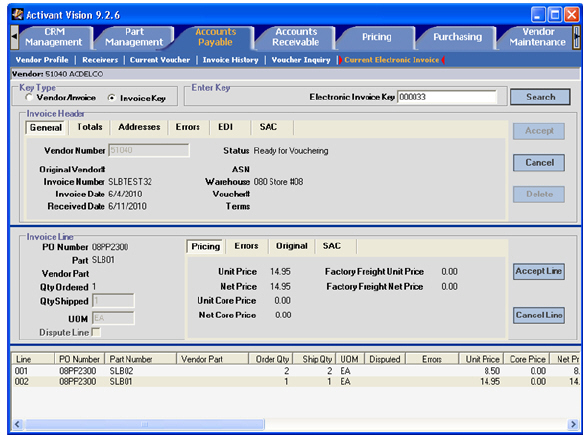Switch to the EDI tab
587x444 pixels.
[225, 127]
